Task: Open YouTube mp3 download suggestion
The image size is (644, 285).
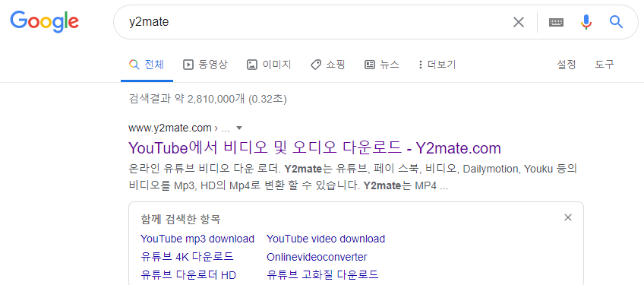Action: 197,239
